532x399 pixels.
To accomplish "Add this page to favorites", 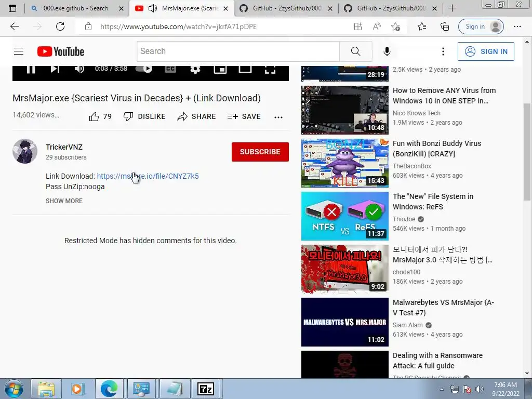I will [395, 26].
